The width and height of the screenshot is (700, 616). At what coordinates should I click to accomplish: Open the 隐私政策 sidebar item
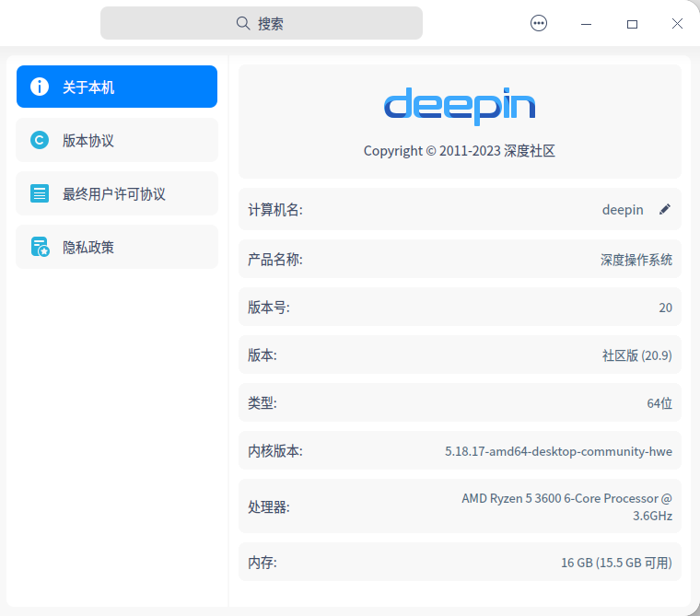pyautogui.click(x=117, y=247)
